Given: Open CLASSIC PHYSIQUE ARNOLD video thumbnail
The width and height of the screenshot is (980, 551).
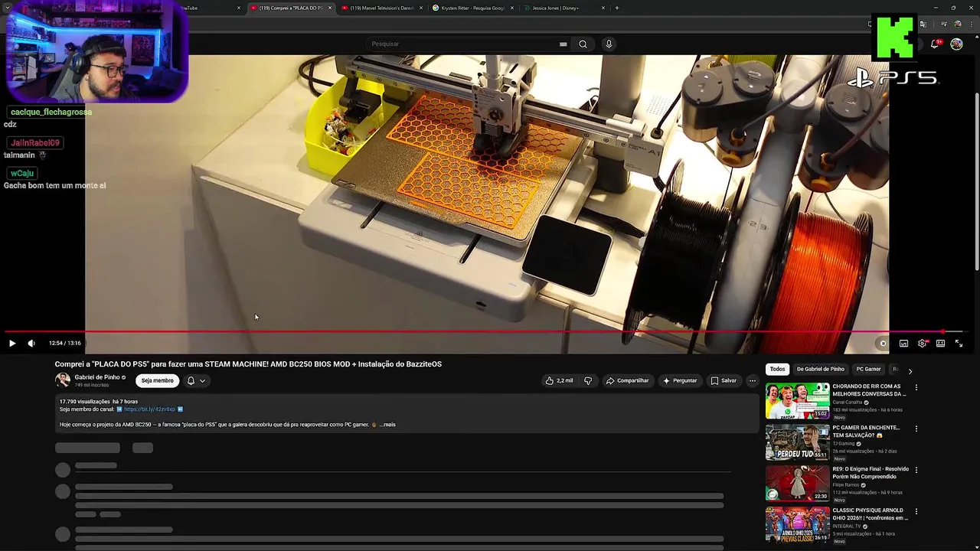Looking at the screenshot, I should (797, 525).
